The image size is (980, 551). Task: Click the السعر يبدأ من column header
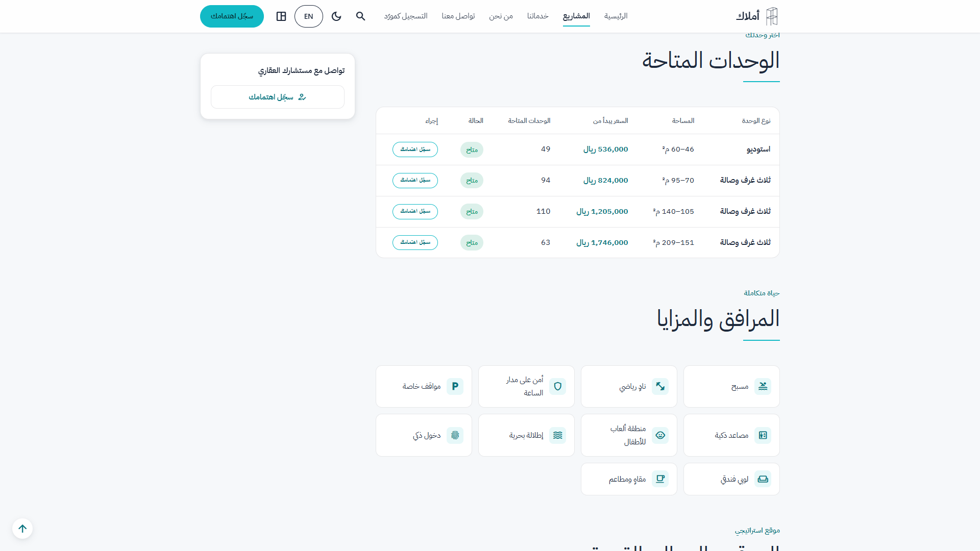pos(610,121)
